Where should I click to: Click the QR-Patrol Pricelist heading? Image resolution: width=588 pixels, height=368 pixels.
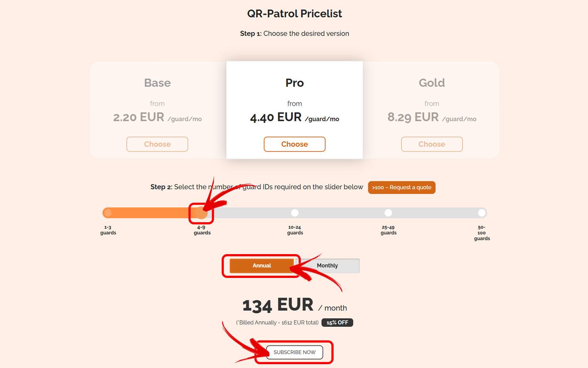294,14
